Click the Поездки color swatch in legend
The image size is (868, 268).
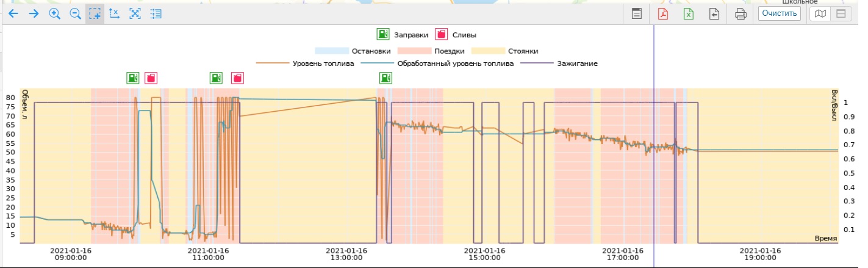[414, 51]
